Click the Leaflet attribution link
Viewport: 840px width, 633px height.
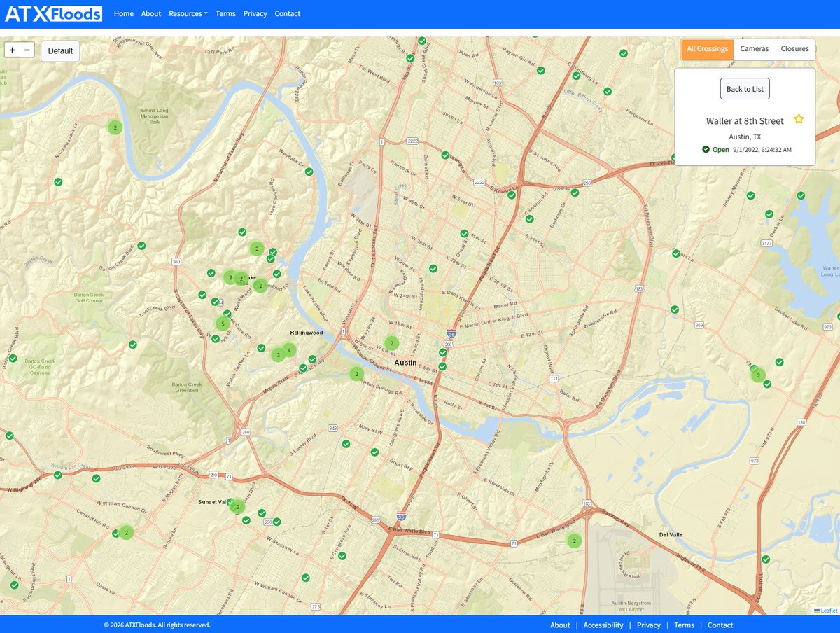829,611
